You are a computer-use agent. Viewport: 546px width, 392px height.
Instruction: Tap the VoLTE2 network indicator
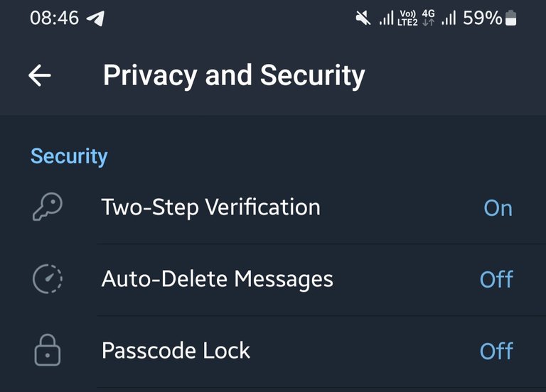click(407, 18)
